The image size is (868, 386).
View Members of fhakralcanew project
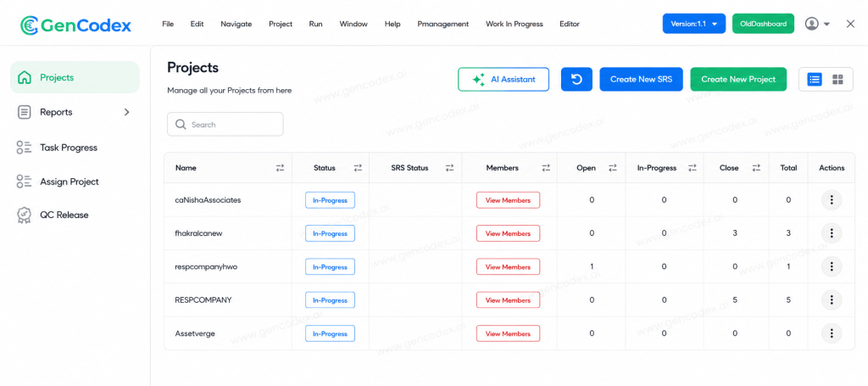point(508,233)
